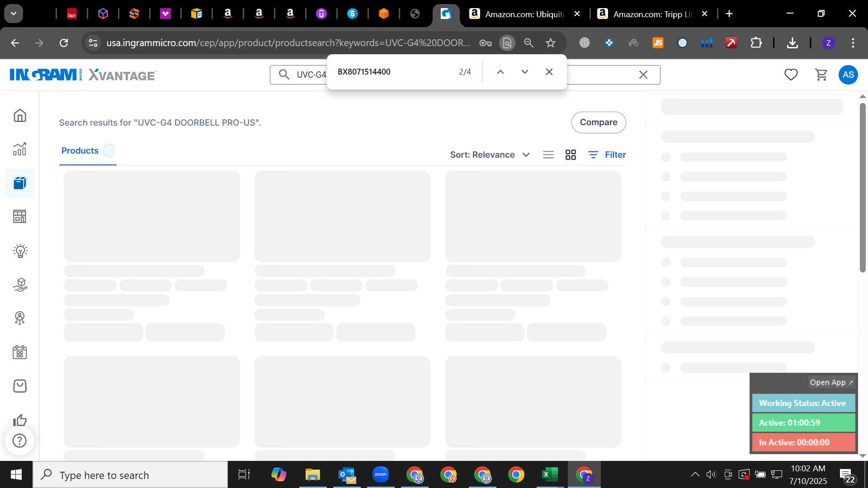
Task: Bookmark this page with the star icon
Action: click(x=550, y=43)
